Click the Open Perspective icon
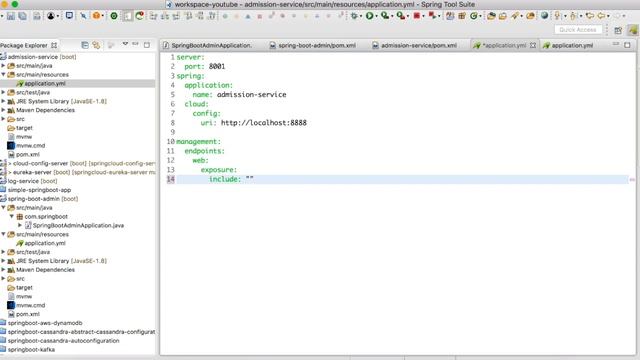Viewport: 640px width, 360px height. [618, 30]
